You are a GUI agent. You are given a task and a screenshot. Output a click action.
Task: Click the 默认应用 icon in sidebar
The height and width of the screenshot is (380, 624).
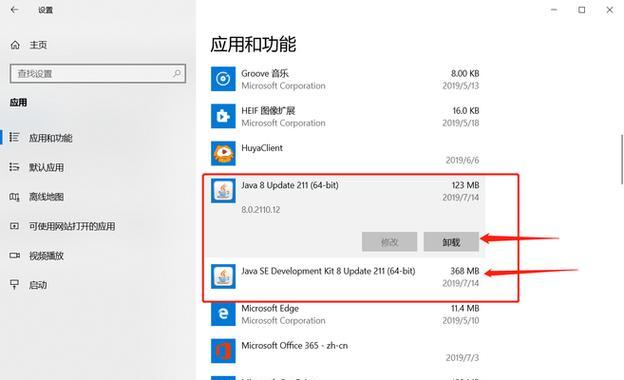tap(14, 167)
